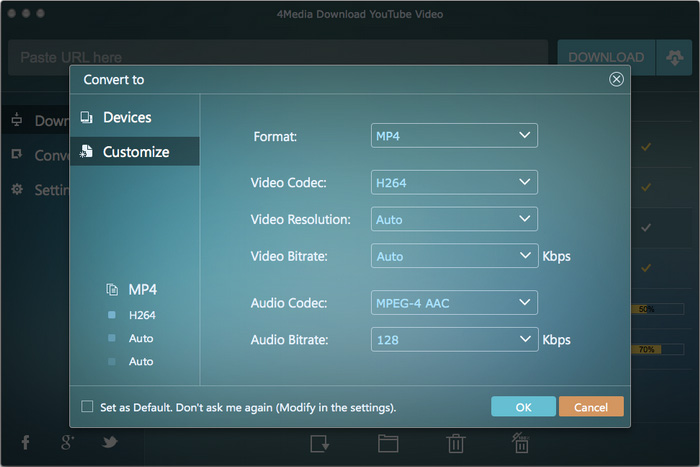700x467 pixels.
Task: Close the Convert to dialog
Action: click(616, 79)
